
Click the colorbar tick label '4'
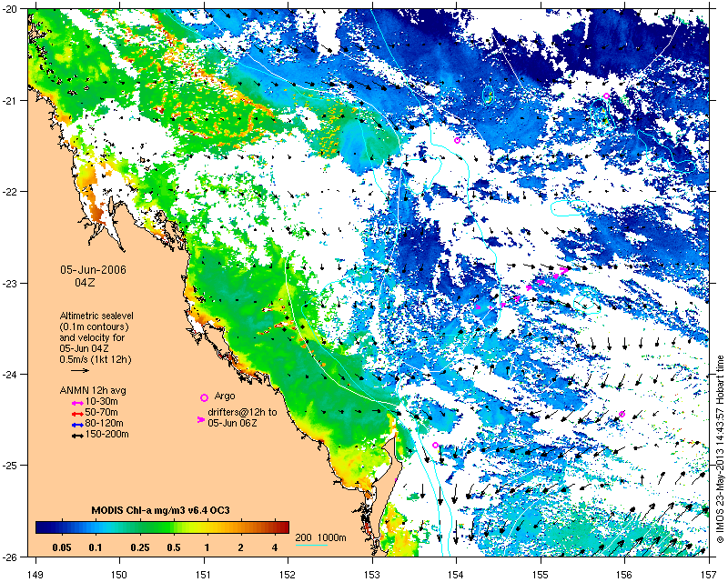[275, 547]
